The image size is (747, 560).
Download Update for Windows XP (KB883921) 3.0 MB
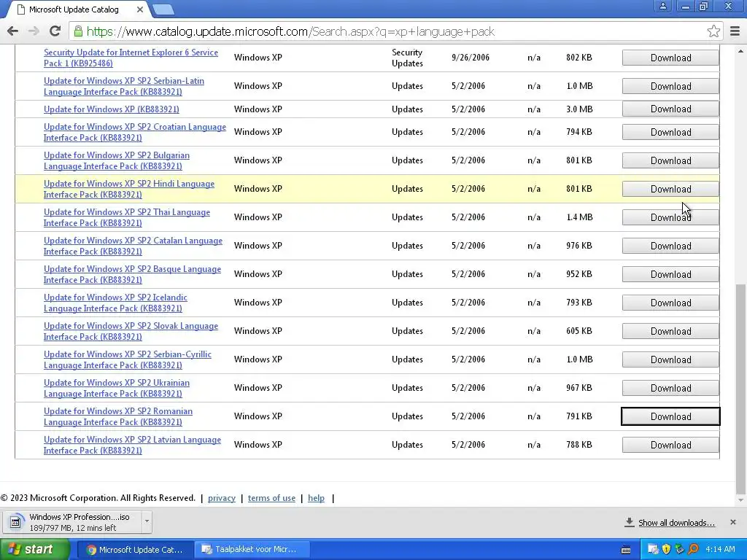pos(670,109)
